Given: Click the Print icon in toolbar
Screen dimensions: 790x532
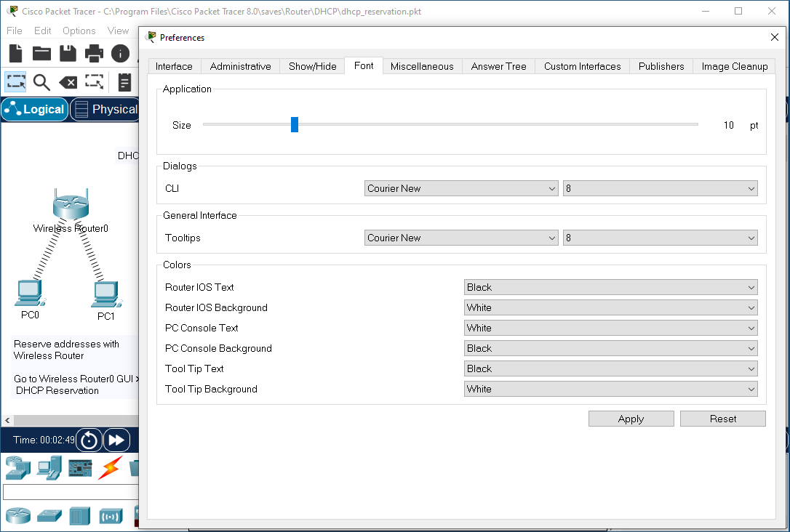Looking at the screenshot, I should (x=94, y=53).
